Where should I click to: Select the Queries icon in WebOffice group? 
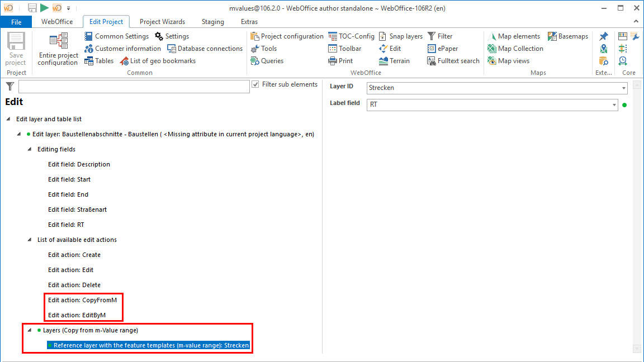click(x=263, y=60)
